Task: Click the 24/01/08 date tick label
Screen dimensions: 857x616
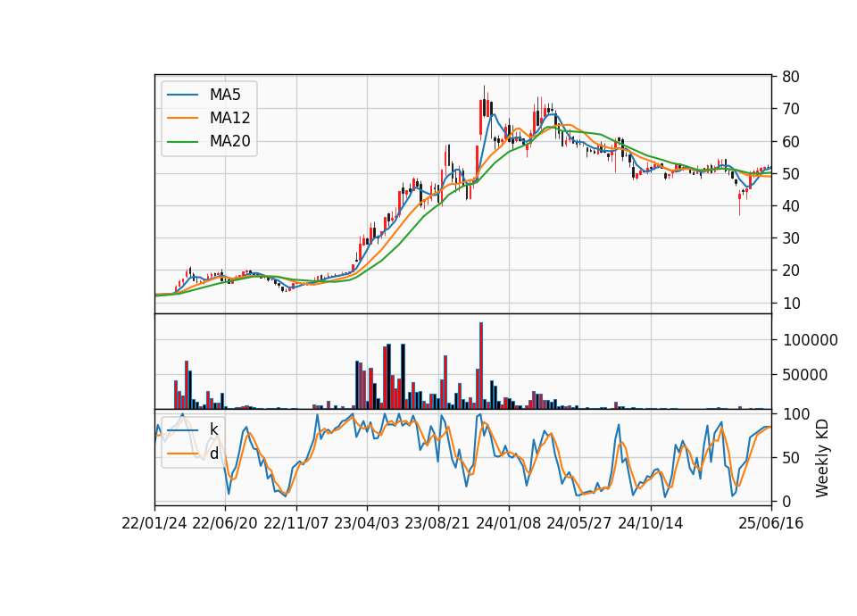Action: pyautogui.click(x=508, y=523)
